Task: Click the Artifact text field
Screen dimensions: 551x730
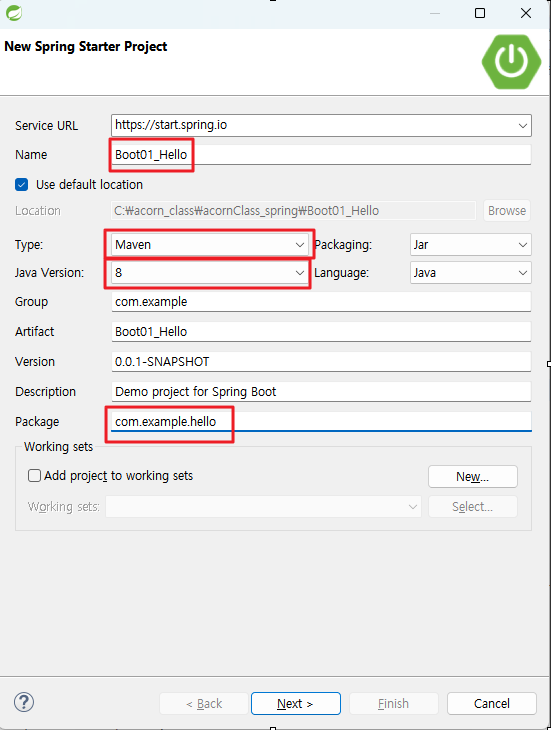Action: point(321,331)
